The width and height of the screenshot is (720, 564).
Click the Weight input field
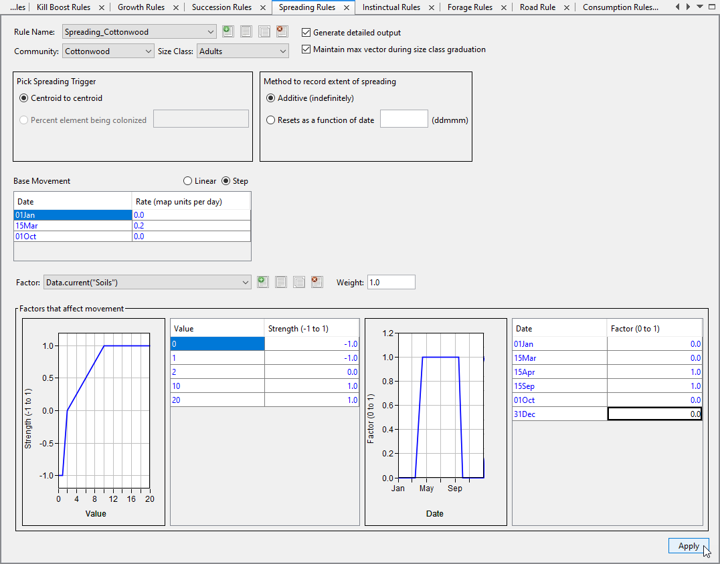(391, 283)
